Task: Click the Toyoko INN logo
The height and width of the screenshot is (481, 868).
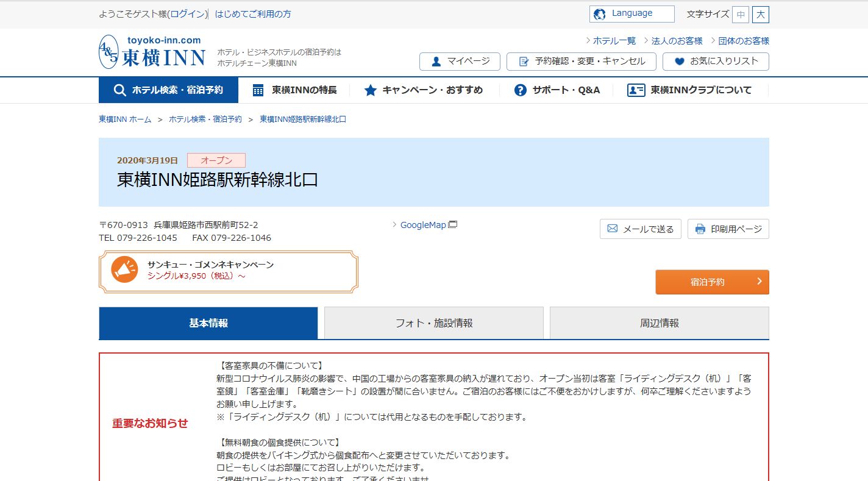Action: click(x=152, y=52)
